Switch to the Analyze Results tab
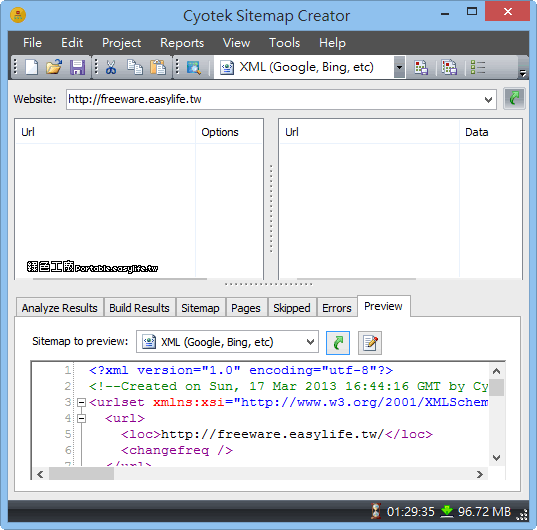The image size is (537, 530). click(x=60, y=308)
